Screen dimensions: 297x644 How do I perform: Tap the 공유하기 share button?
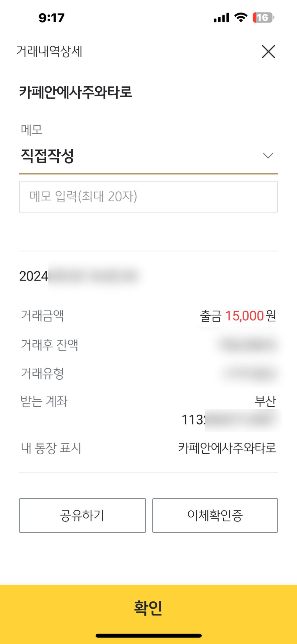pos(82,515)
